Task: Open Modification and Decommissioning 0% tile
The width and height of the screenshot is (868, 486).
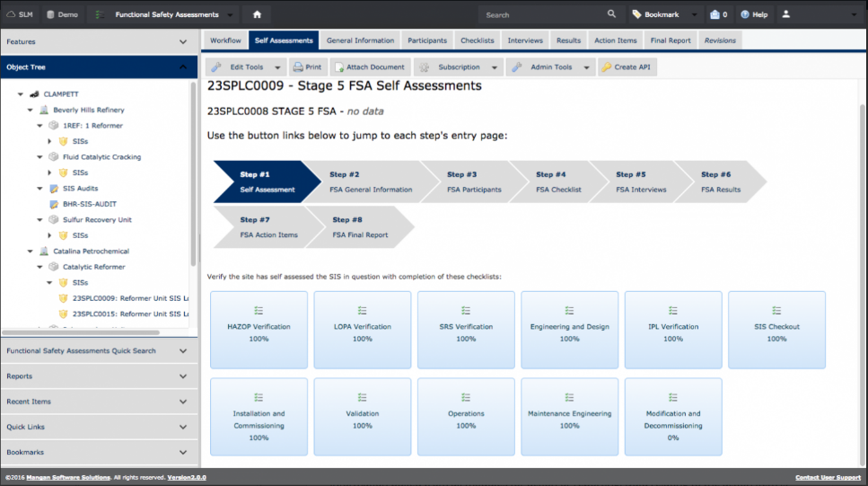Action: pos(673,417)
